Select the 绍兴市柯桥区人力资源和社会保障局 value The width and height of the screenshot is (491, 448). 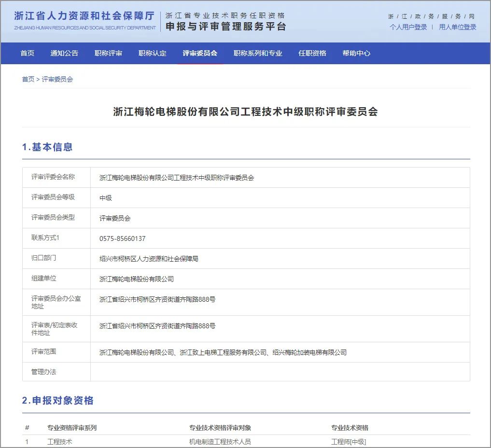pyautogui.click(x=149, y=259)
